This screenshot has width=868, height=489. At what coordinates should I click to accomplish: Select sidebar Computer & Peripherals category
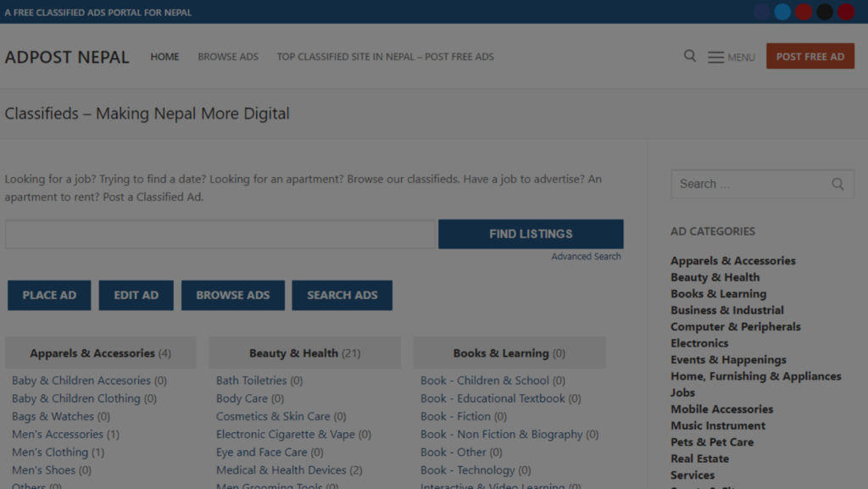click(736, 326)
